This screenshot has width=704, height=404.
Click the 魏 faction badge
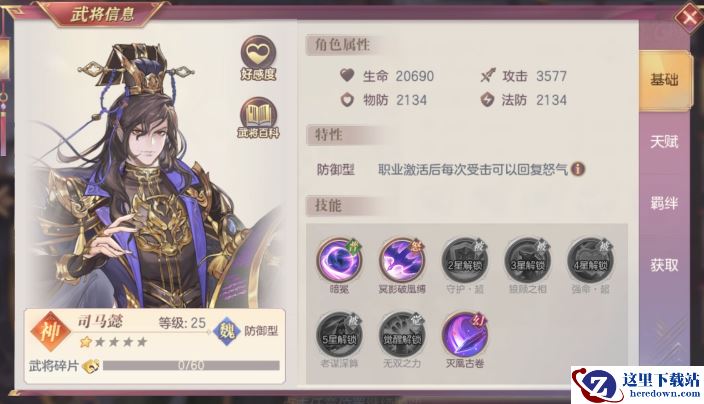[227, 331]
